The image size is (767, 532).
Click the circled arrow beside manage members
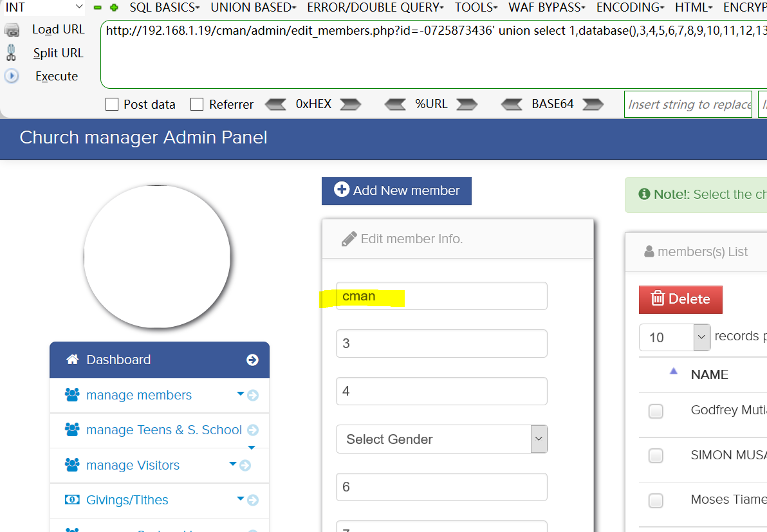click(x=253, y=395)
